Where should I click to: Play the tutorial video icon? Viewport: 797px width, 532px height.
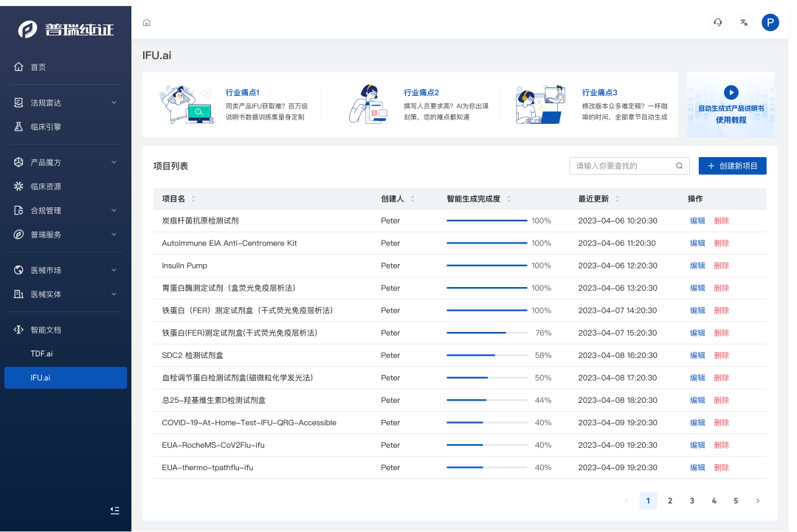[x=731, y=92]
